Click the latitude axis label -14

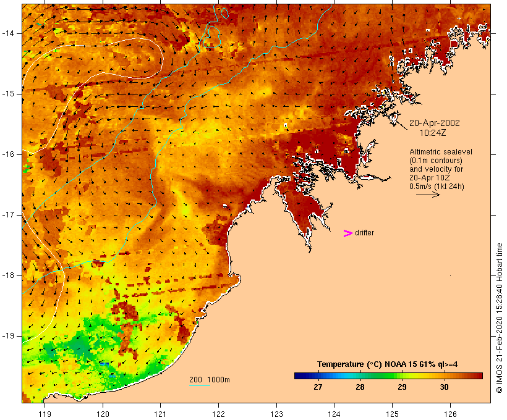pyautogui.click(x=8, y=33)
